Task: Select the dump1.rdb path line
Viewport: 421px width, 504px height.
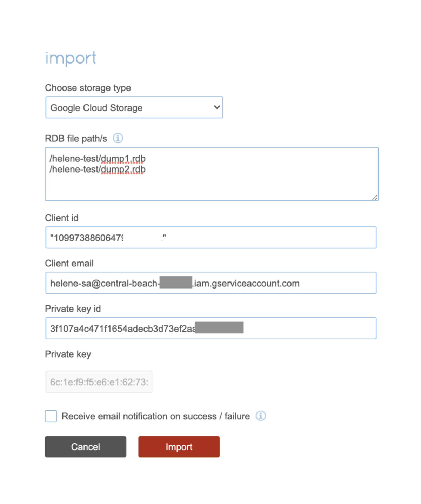Action: (x=98, y=158)
